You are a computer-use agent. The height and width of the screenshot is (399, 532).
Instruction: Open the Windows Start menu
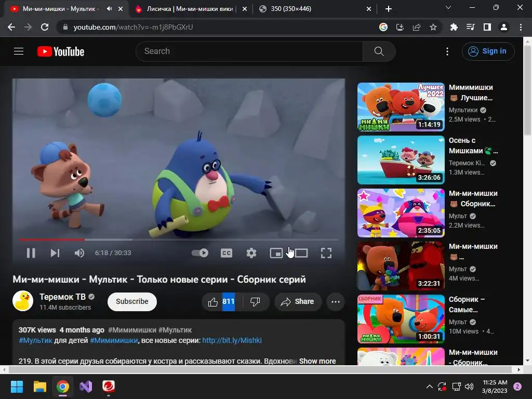pyautogui.click(x=17, y=387)
